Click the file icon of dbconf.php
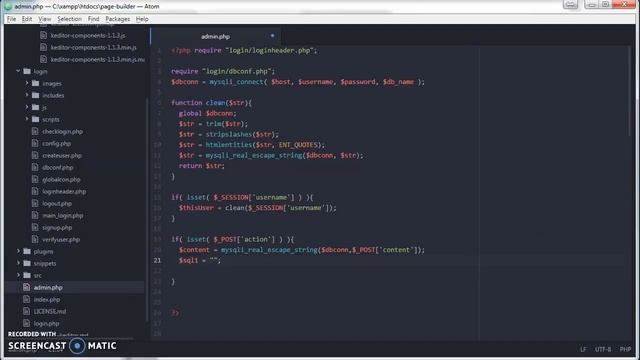640x360 pixels. tap(35, 167)
